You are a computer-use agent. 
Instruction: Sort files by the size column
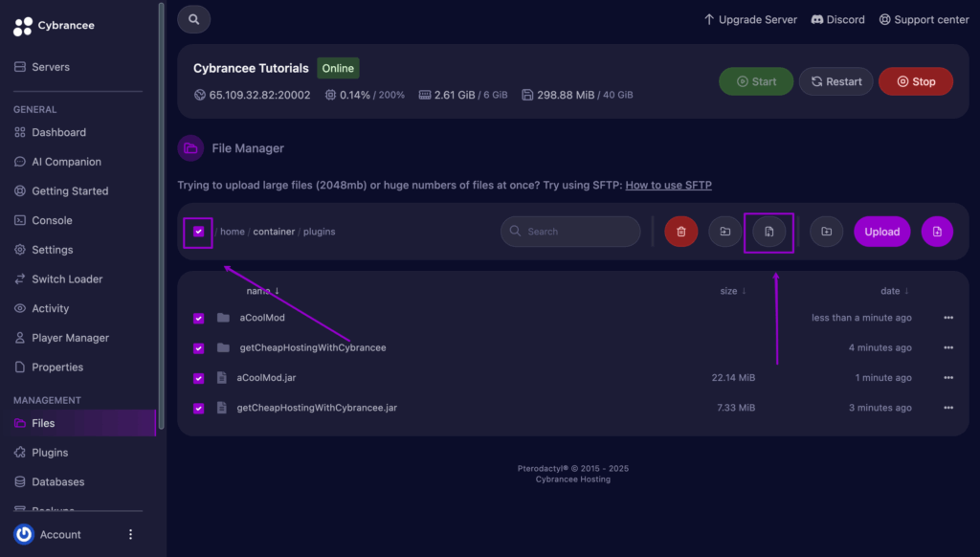click(x=732, y=291)
